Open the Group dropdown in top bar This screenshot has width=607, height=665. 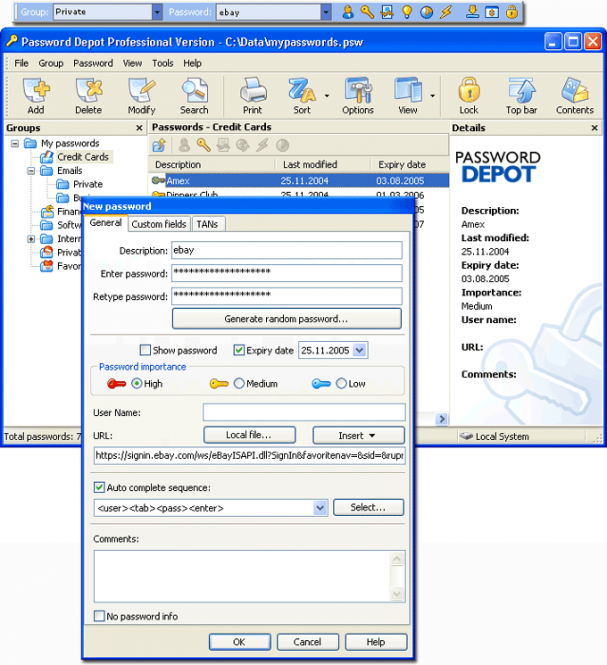tap(156, 12)
